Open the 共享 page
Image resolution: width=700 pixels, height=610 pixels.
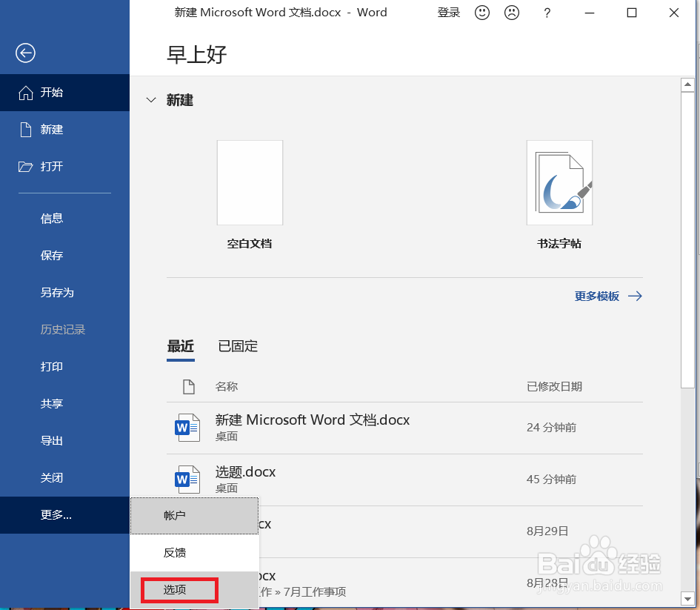(52, 404)
